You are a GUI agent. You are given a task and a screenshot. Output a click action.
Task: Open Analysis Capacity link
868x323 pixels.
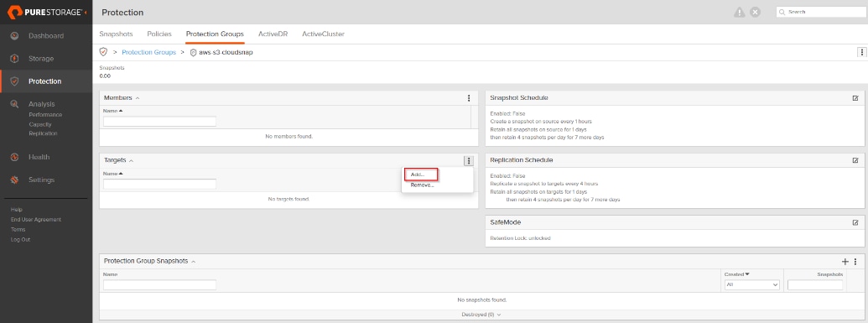pyautogui.click(x=40, y=124)
